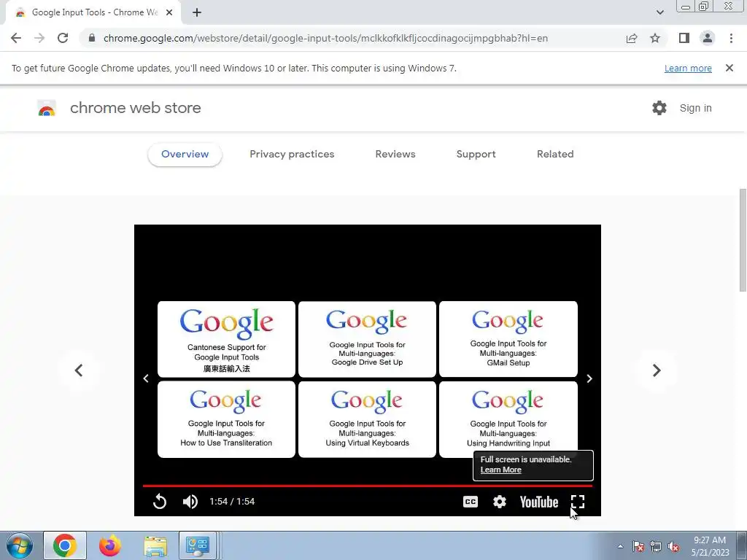The height and width of the screenshot is (560, 747).
Task: Open Google Drive Set Up video
Action: tap(368, 339)
